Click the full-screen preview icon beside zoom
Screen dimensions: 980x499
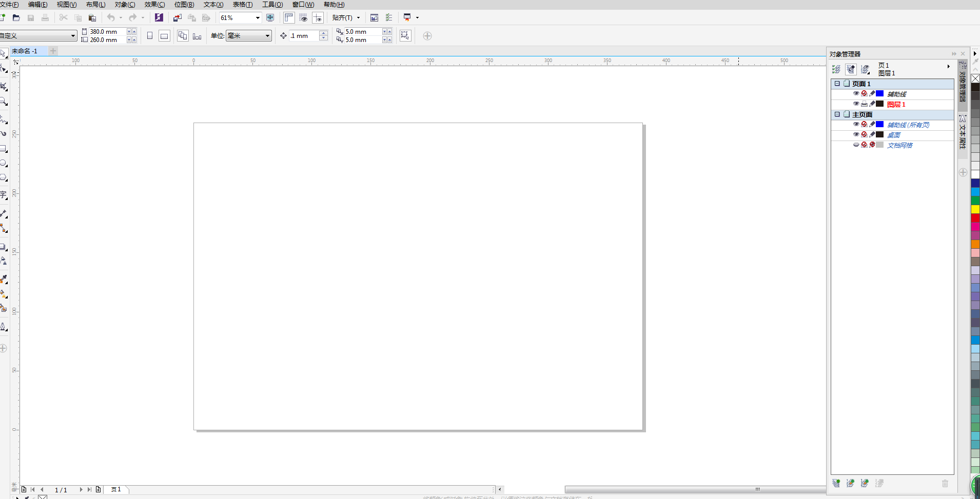click(x=270, y=18)
